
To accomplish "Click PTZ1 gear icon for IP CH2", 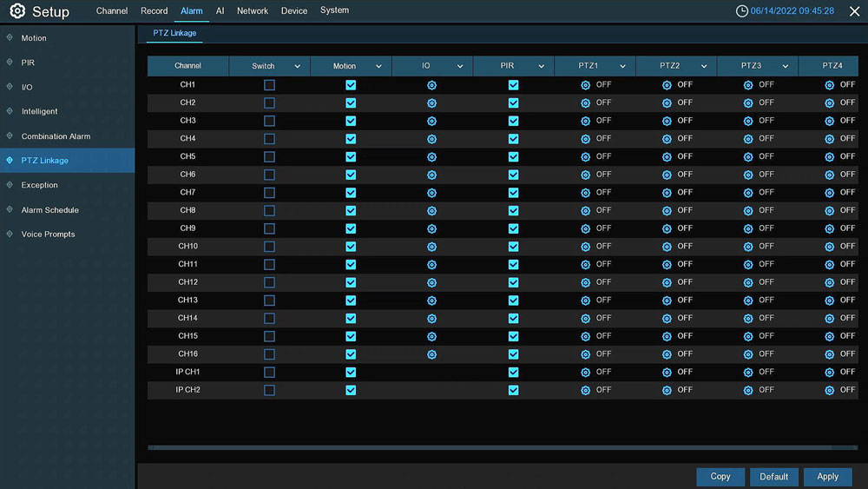I will click(585, 391).
